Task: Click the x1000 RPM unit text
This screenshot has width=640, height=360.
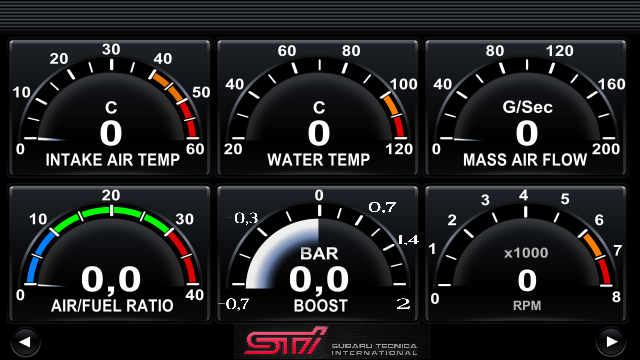Action: click(526, 253)
